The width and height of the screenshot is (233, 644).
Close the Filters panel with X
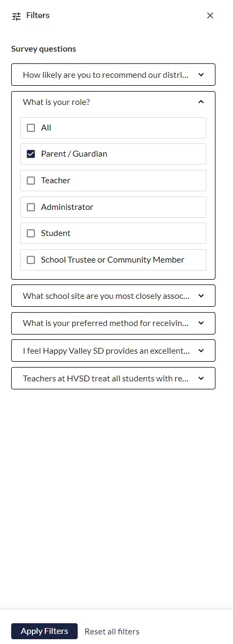[x=210, y=15]
